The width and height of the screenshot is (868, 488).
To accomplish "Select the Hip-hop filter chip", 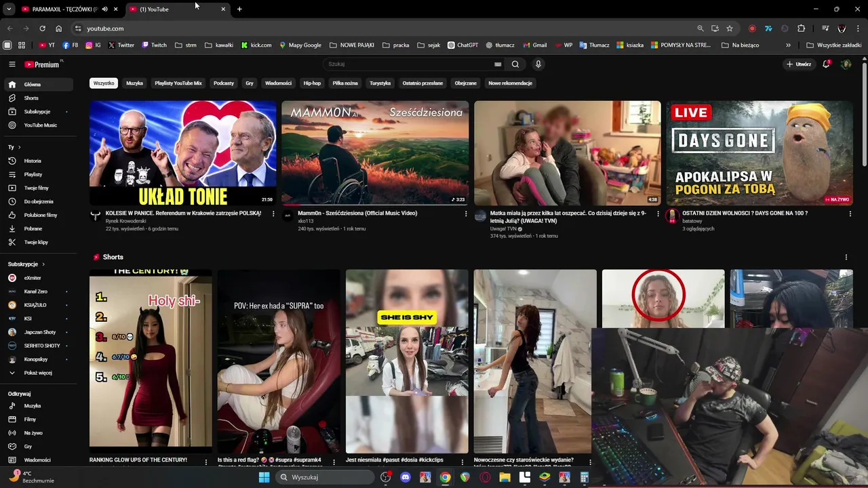I will [x=312, y=83].
